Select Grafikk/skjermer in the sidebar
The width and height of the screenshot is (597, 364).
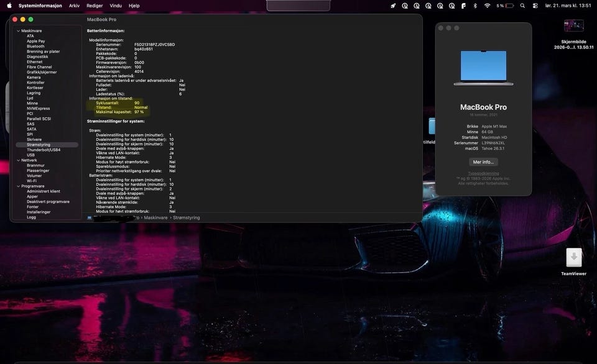[42, 72]
